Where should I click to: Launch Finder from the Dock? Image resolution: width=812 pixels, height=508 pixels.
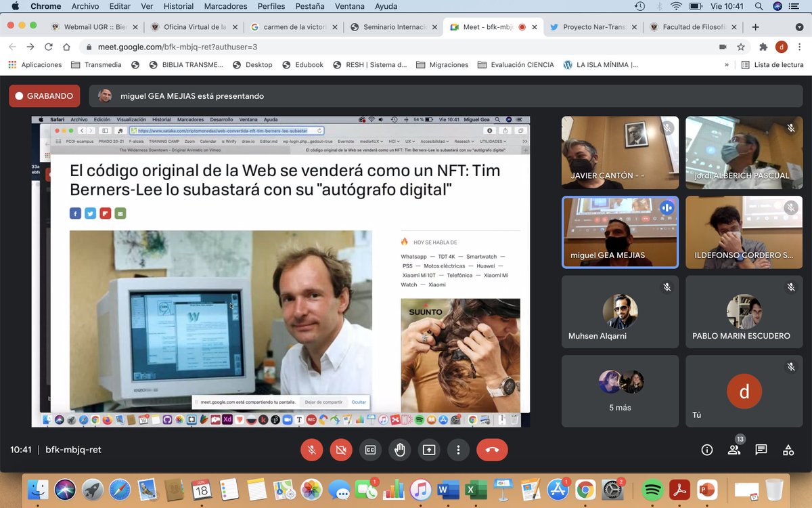click(38, 489)
